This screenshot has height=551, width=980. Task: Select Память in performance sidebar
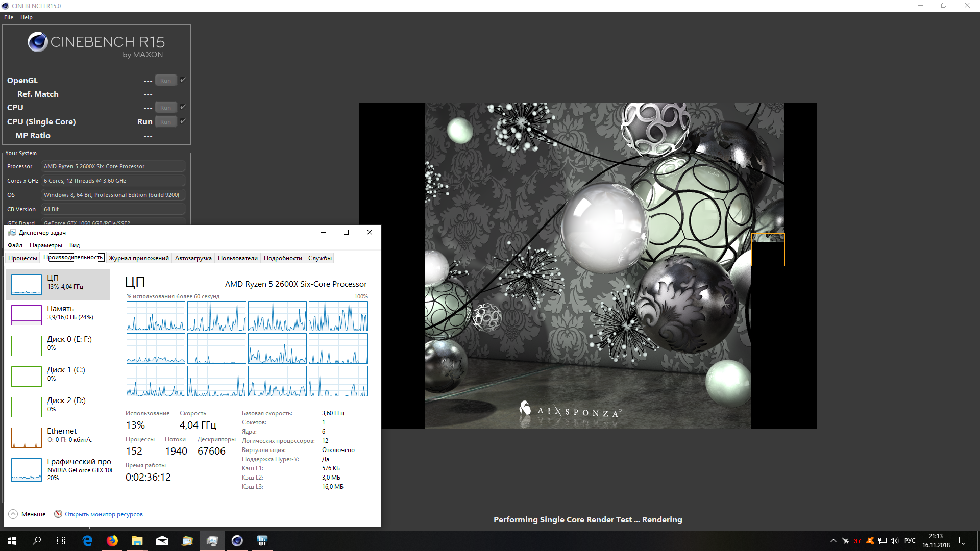(x=58, y=313)
